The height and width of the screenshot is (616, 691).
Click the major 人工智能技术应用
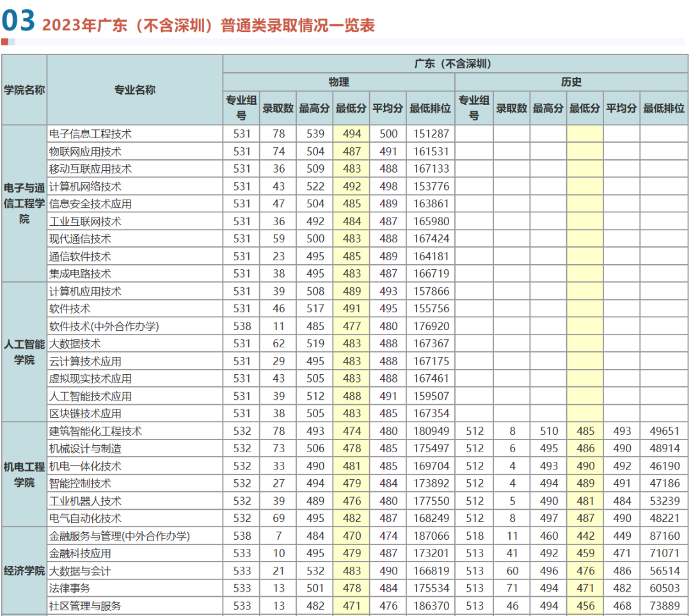[90, 396]
